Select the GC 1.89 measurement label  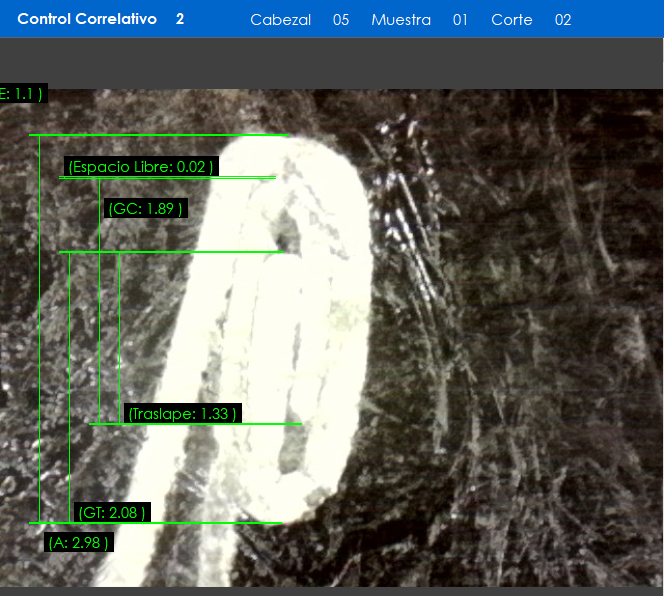(x=146, y=209)
